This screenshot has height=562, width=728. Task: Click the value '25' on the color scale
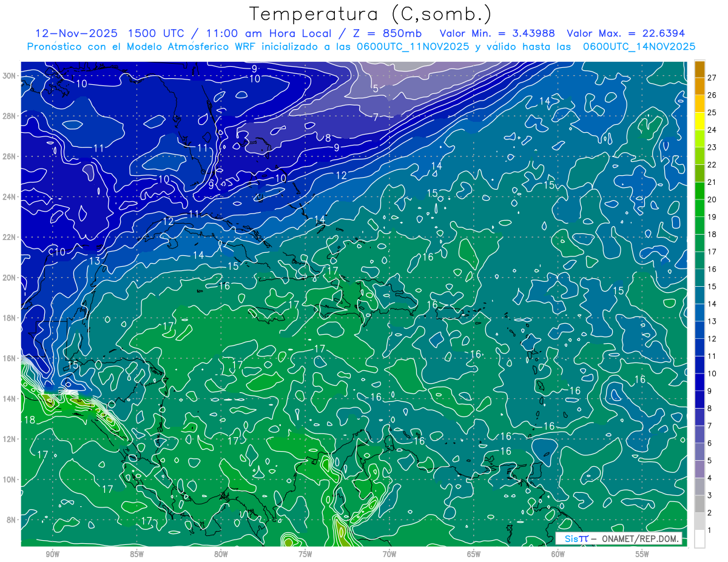712,113
